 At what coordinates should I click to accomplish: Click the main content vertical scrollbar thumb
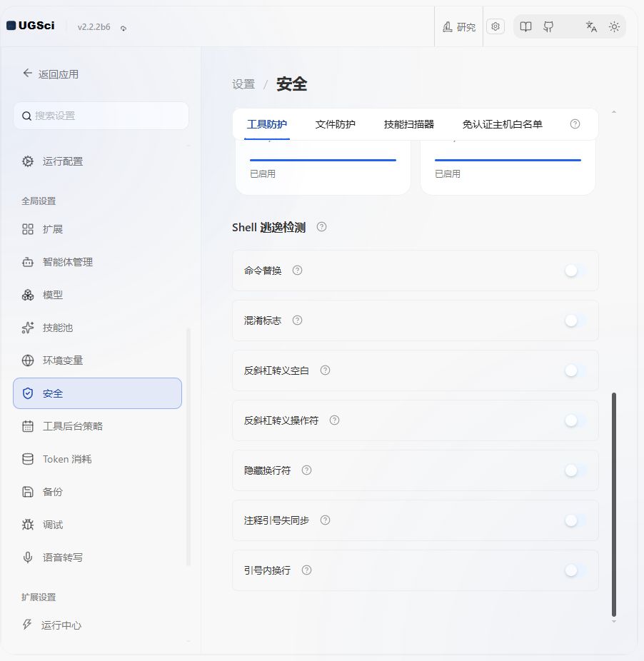click(x=614, y=505)
